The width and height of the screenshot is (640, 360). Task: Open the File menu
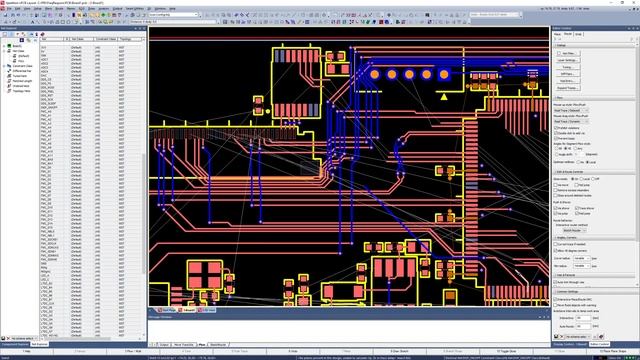[x=9, y=9]
